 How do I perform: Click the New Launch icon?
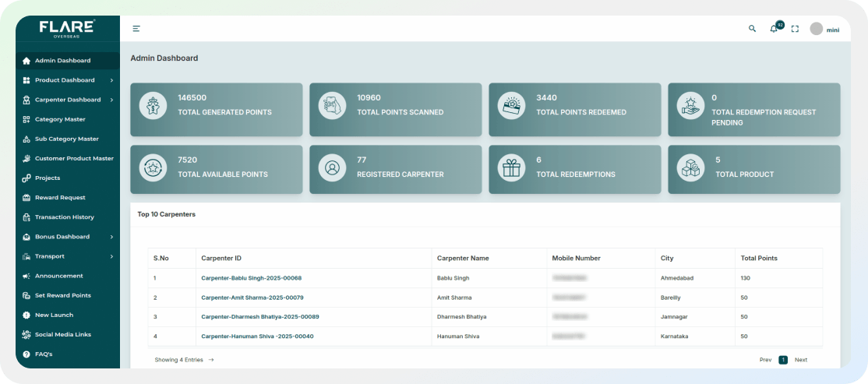tap(26, 315)
